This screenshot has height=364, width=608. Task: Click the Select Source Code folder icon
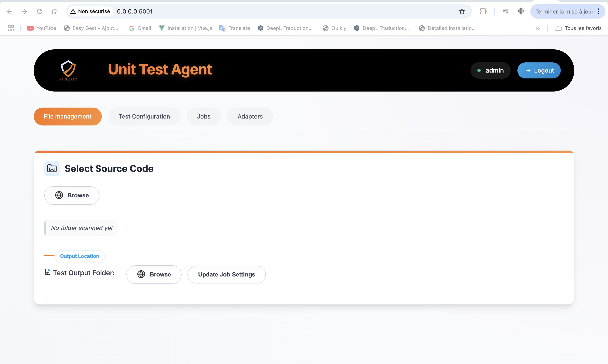pyautogui.click(x=52, y=169)
